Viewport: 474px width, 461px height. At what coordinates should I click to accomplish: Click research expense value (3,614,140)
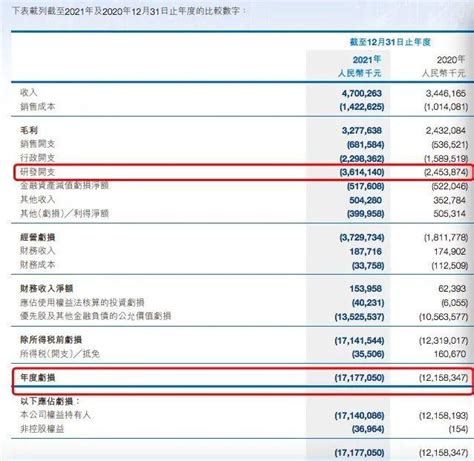pos(362,172)
